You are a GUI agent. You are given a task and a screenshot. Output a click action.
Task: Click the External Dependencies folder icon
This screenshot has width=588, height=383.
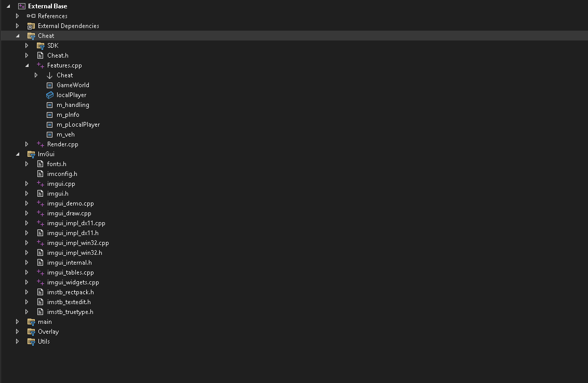31,26
